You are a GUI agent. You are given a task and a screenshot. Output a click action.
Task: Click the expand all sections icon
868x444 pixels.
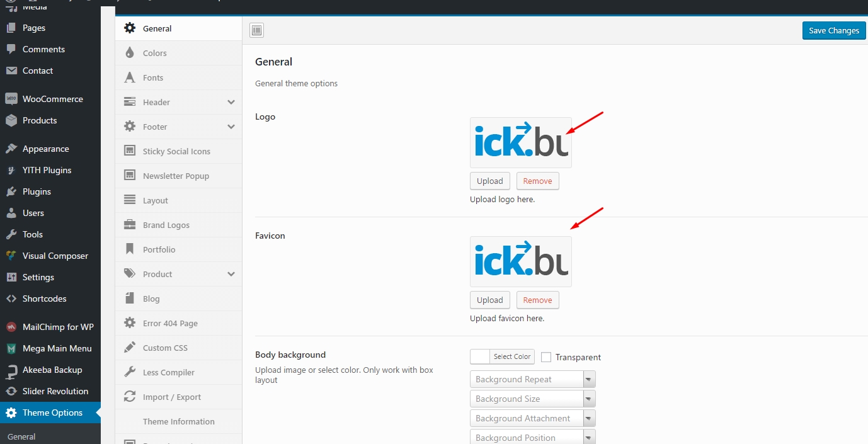(256, 30)
